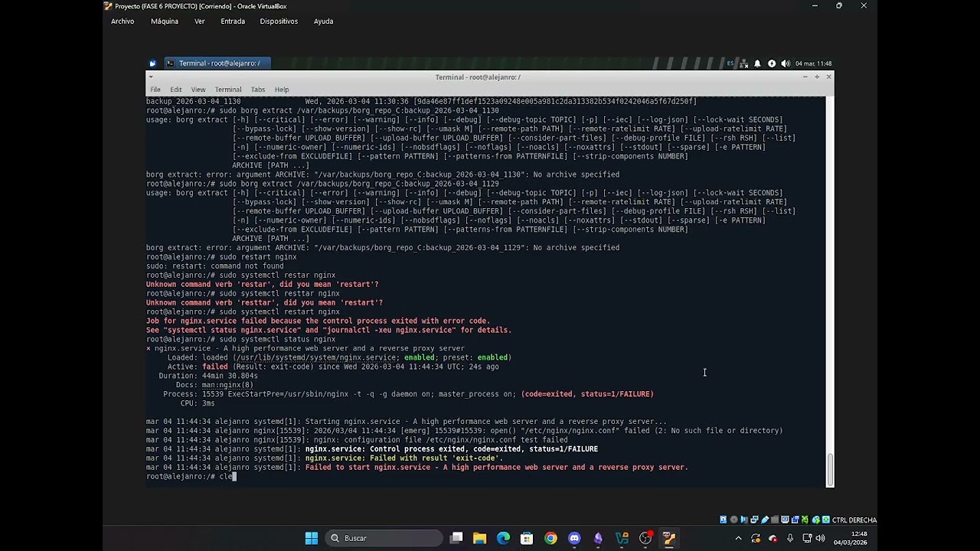Viewport: 980px width, 551px height.
Task: Click the terminal prompt line with 'cle'
Action: point(191,477)
